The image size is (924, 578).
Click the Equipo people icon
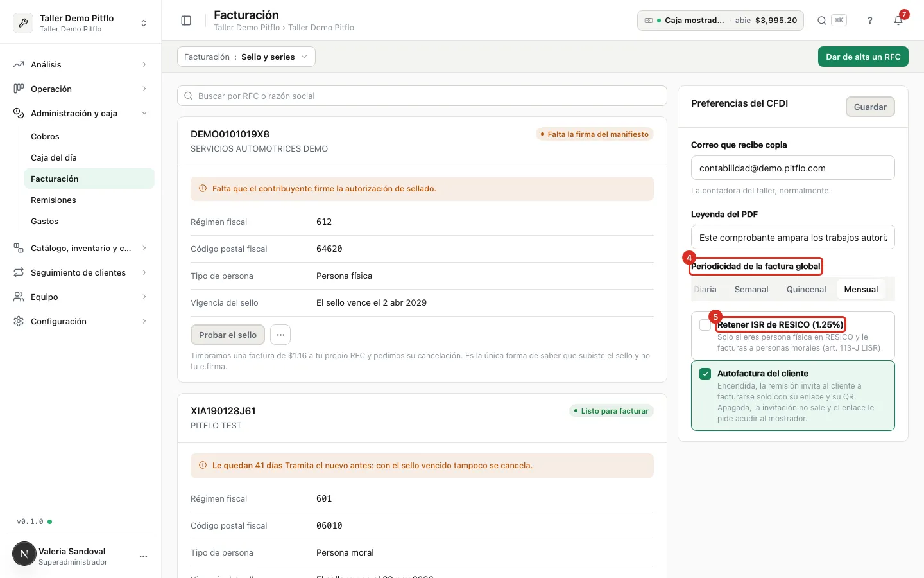19,297
